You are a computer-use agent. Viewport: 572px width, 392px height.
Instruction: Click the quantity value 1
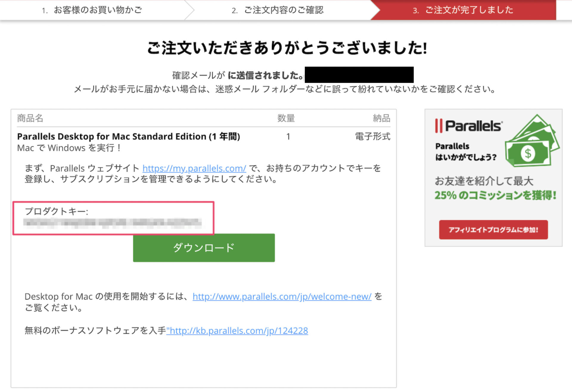288,137
